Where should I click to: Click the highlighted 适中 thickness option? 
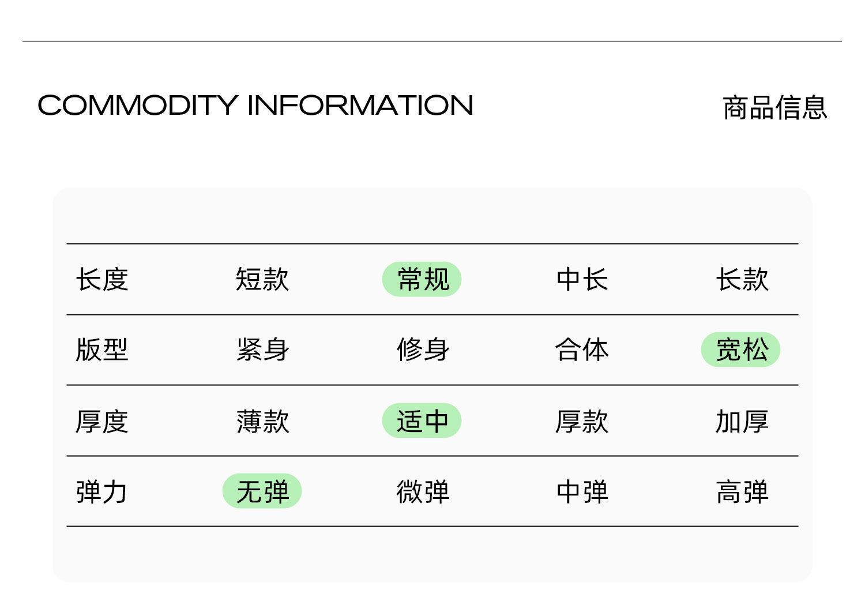point(422,421)
